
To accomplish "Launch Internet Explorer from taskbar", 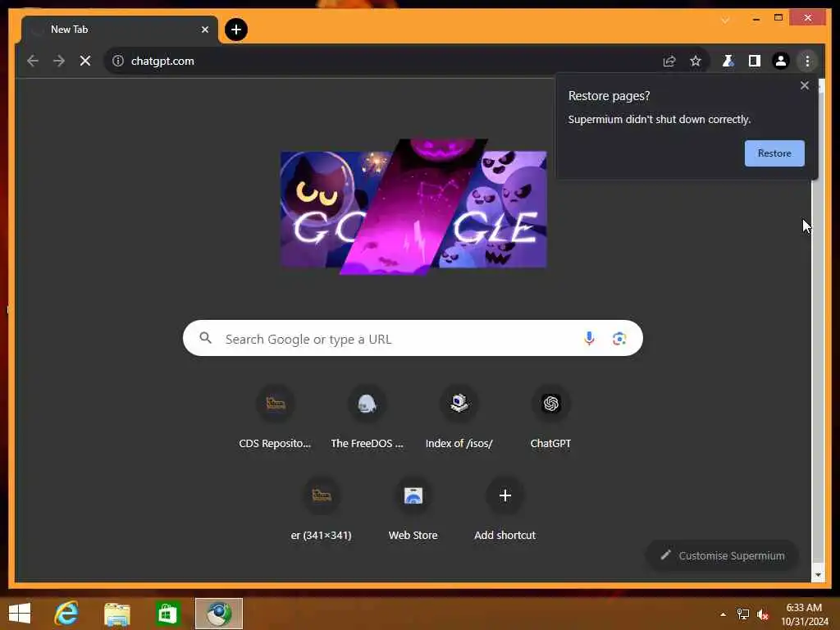I will pos(66,614).
